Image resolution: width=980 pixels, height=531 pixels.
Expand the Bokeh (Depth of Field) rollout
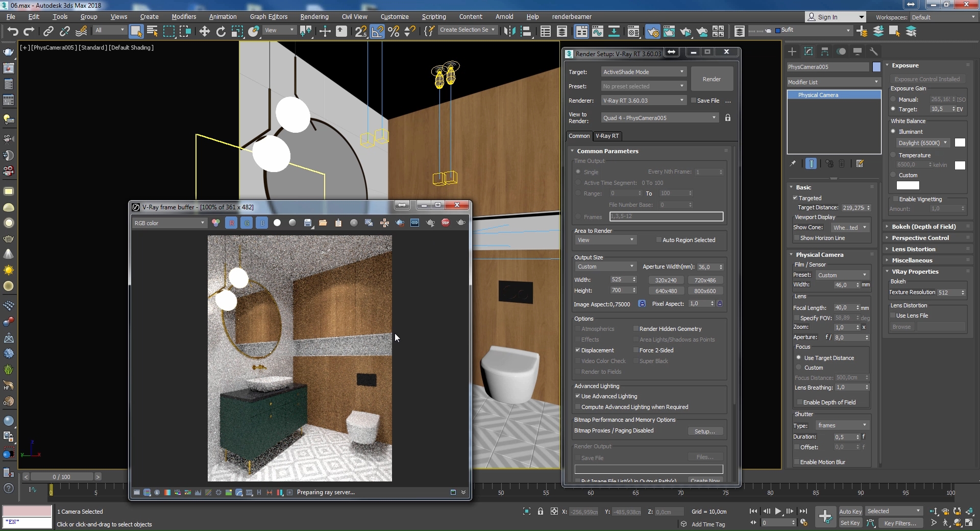pyautogui.click(x=923, y=227)
